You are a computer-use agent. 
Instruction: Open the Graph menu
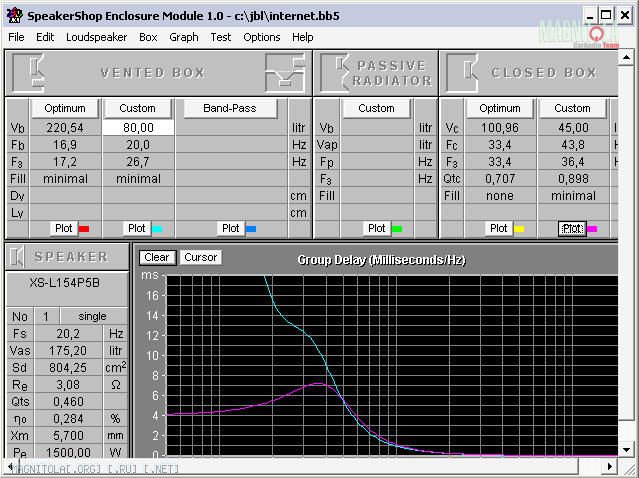[x=184, y=37]
